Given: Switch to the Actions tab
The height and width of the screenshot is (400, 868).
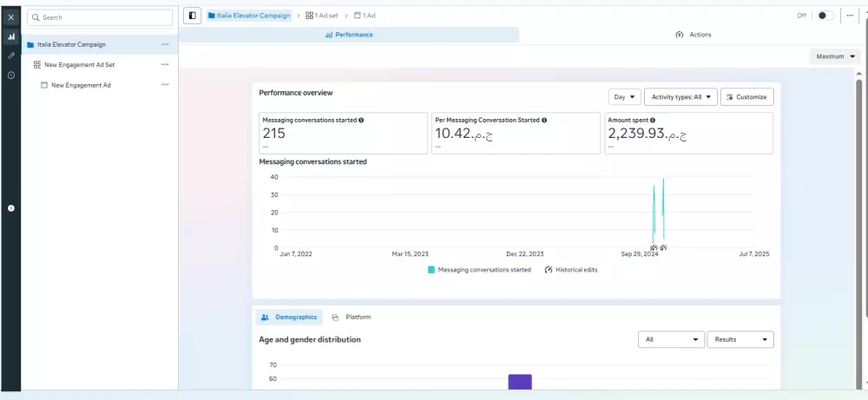Looking at the screenshot, I should tap(693, 35).
